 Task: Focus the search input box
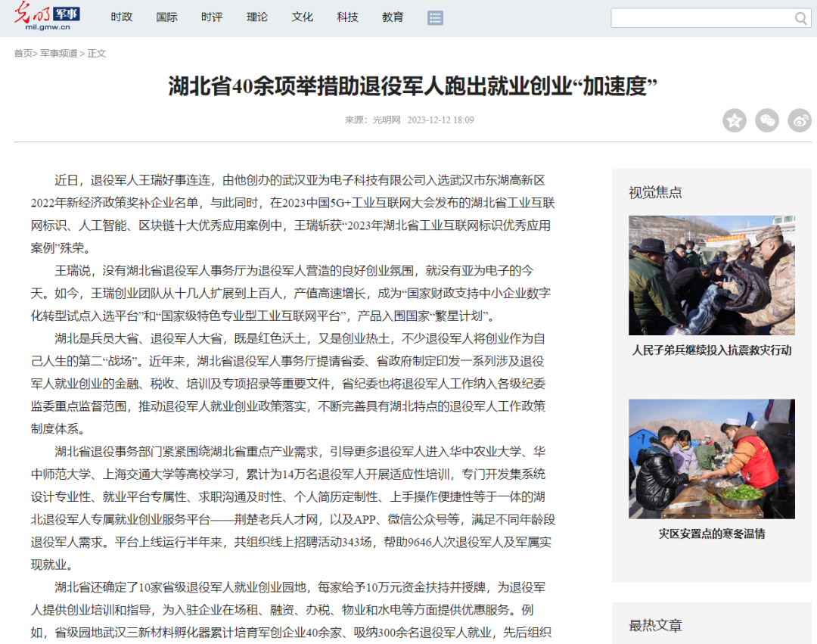701,19
